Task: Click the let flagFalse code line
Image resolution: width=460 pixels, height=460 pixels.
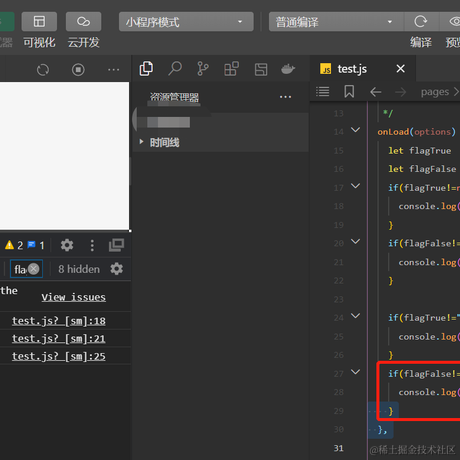Action: (422, 169)
